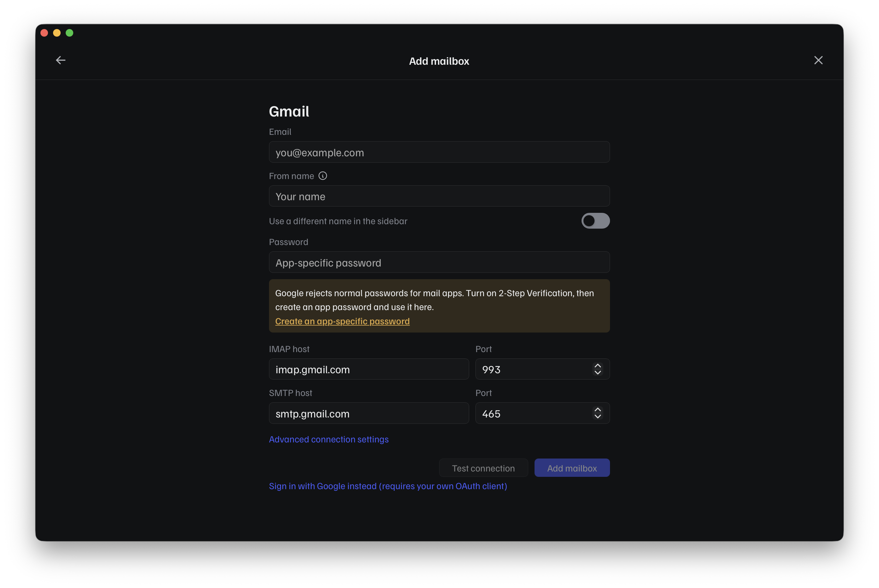
Task: Click the Add mailbox button
Action: 572,468
